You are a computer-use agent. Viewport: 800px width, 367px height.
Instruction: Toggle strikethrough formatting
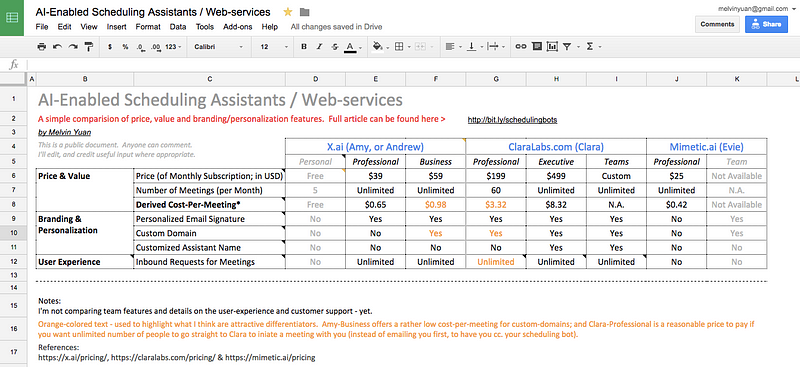(335, 46)
